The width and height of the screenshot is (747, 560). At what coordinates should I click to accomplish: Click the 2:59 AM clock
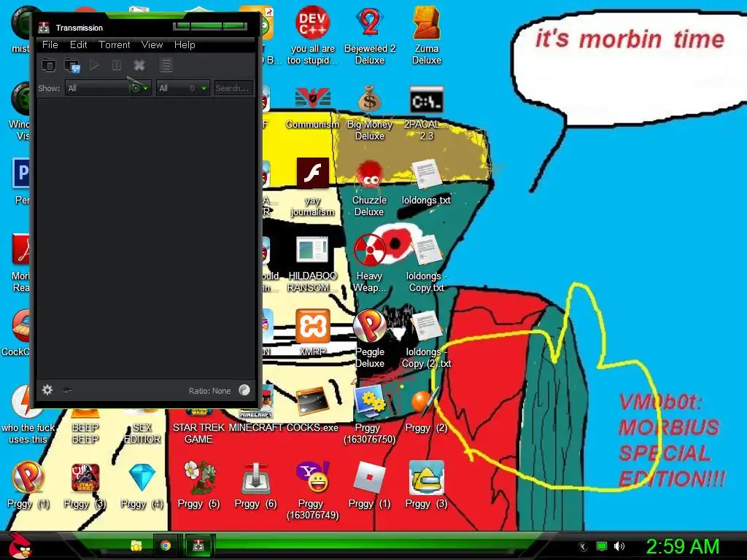682,546
